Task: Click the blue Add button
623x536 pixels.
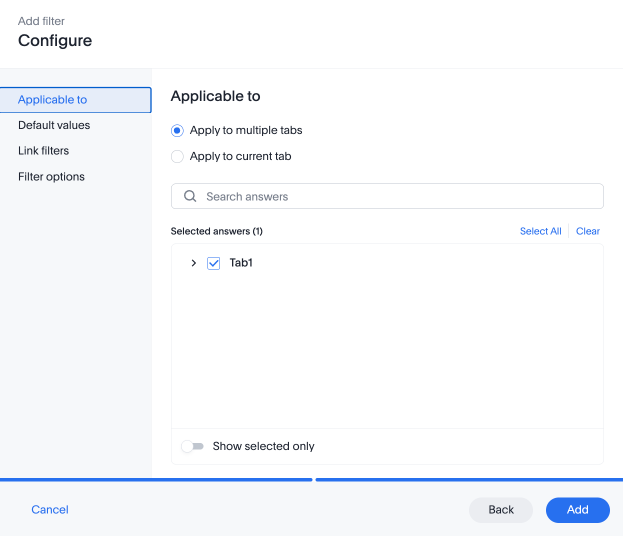Action: click(x=578, y=510)
